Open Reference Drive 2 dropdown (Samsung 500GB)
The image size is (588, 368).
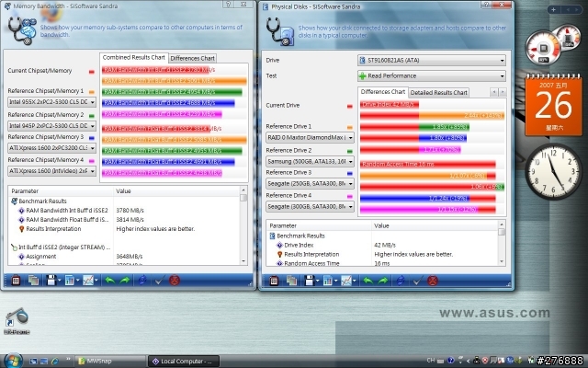310,162
